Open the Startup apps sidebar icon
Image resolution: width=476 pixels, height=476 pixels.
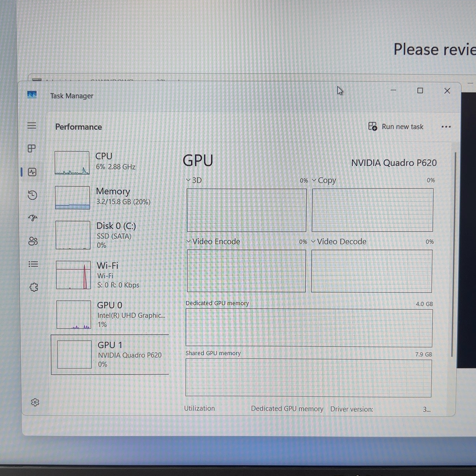[x=33, y=218]
